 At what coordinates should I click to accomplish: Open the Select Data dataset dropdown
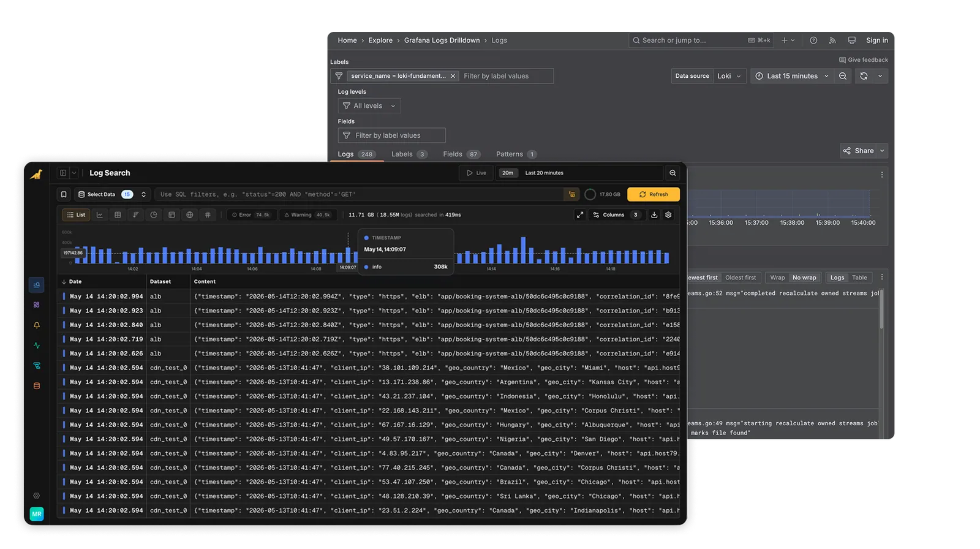(113, 194)
